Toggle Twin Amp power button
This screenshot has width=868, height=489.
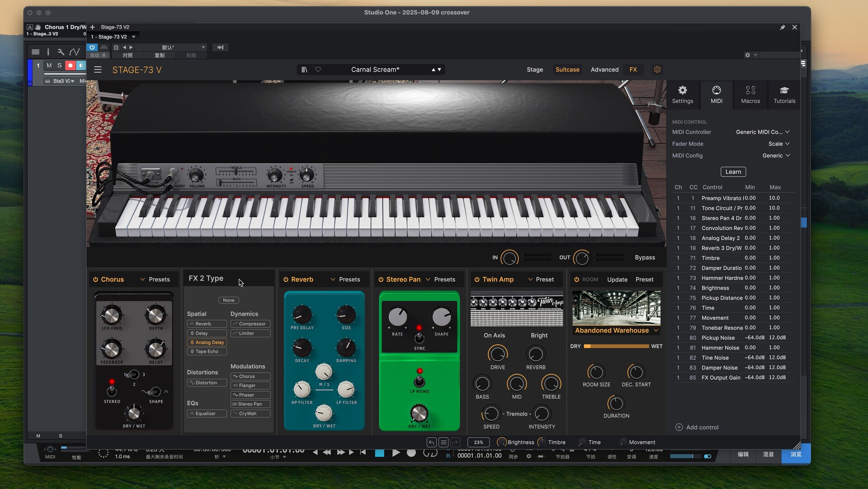[x=476, y=280]
